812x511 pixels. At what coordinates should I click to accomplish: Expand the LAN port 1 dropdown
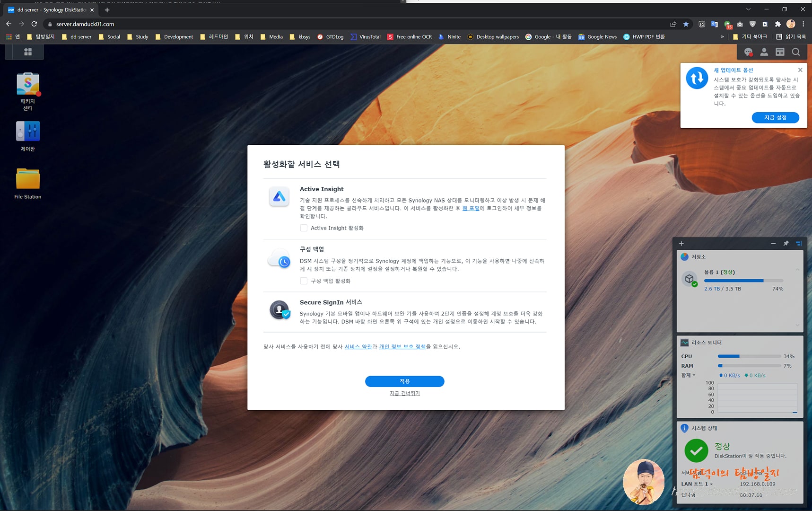[697, 484]
